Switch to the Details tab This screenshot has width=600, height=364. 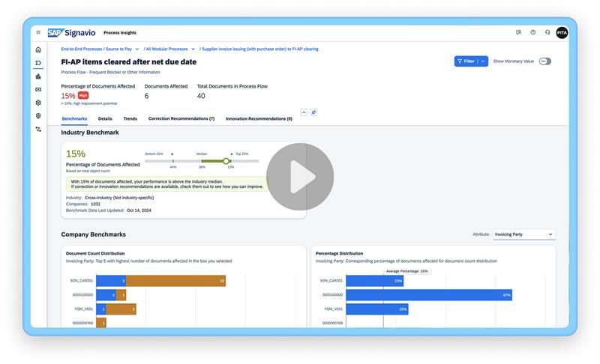(105, 118)
